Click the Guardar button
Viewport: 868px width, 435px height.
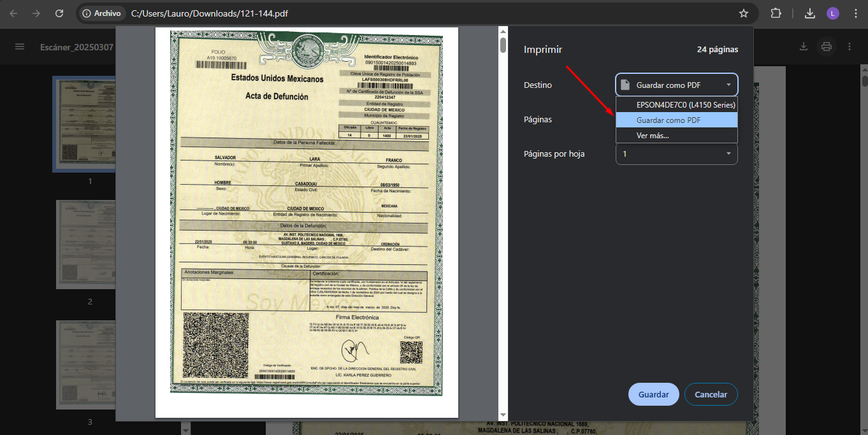coord(653,394)
